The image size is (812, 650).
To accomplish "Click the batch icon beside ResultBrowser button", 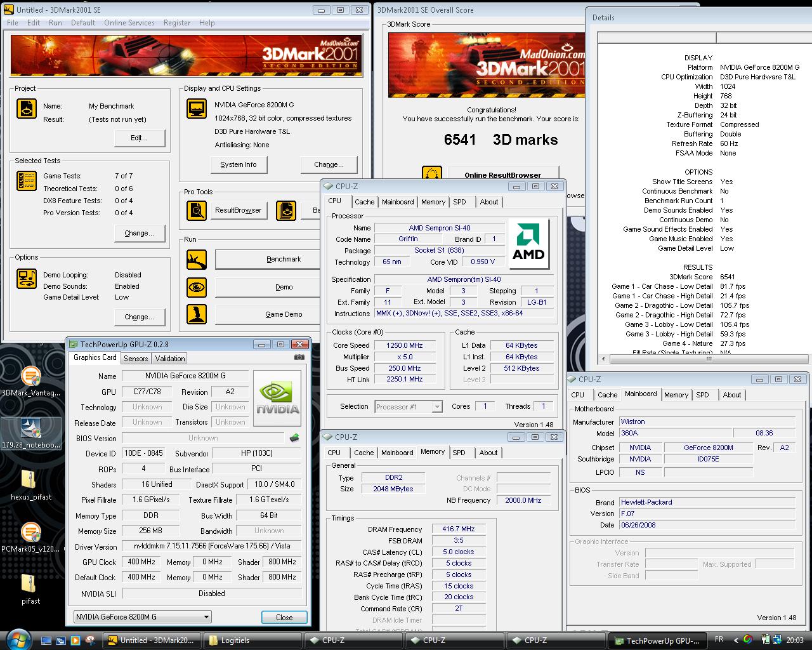I will pos(286,211).
